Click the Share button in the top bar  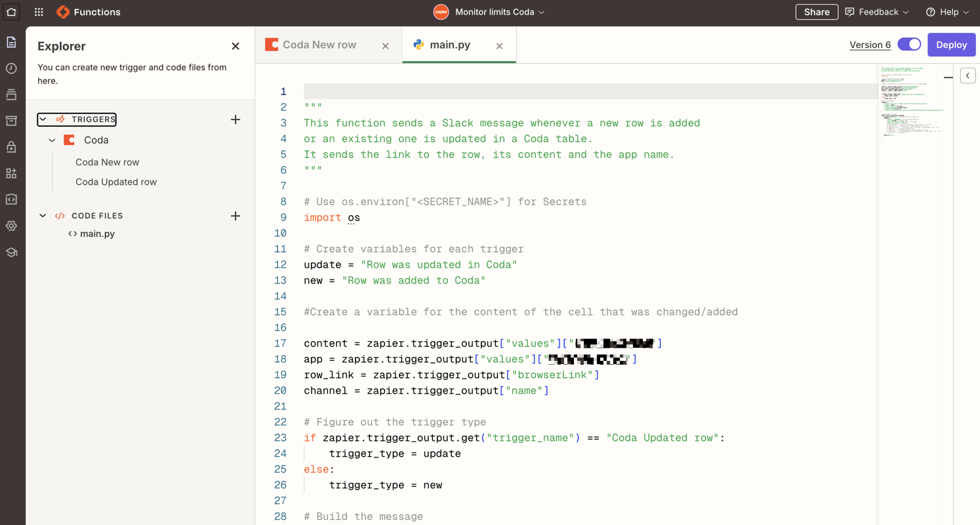(816, 12)
